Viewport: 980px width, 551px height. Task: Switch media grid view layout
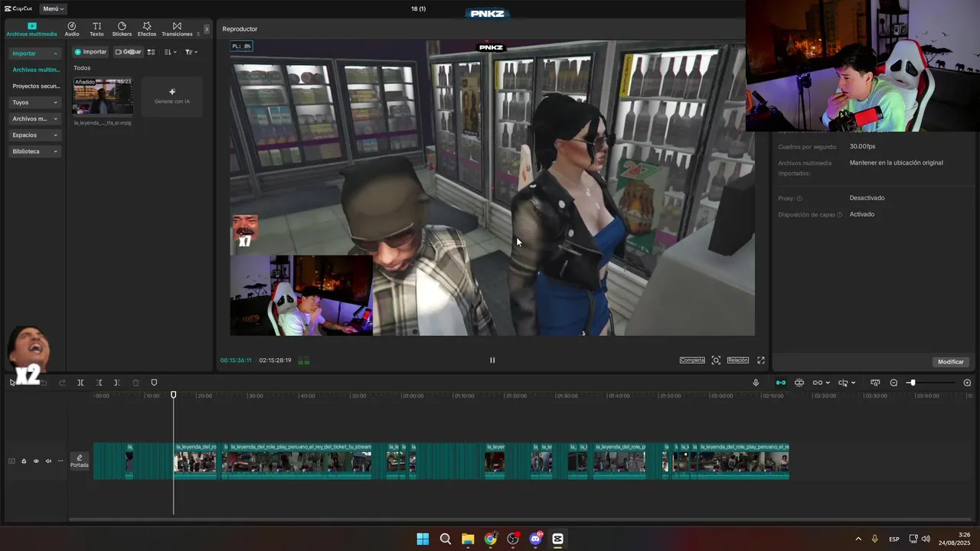click(151, 52)
